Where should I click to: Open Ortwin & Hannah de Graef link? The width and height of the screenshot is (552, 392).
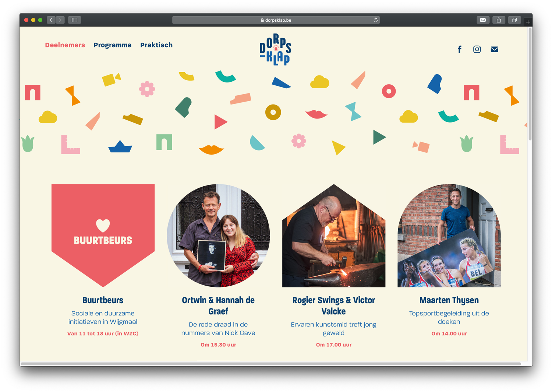218,306
